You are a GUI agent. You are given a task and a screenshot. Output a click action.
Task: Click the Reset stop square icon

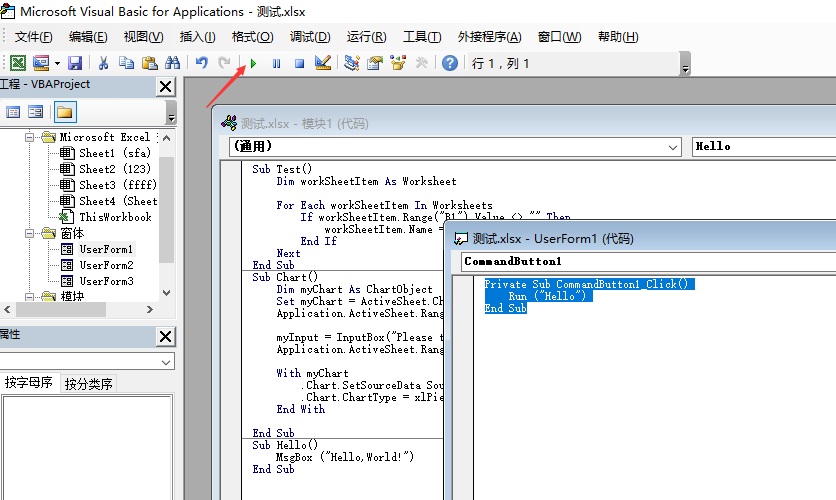pyautogui.click(x=299, y=63)
